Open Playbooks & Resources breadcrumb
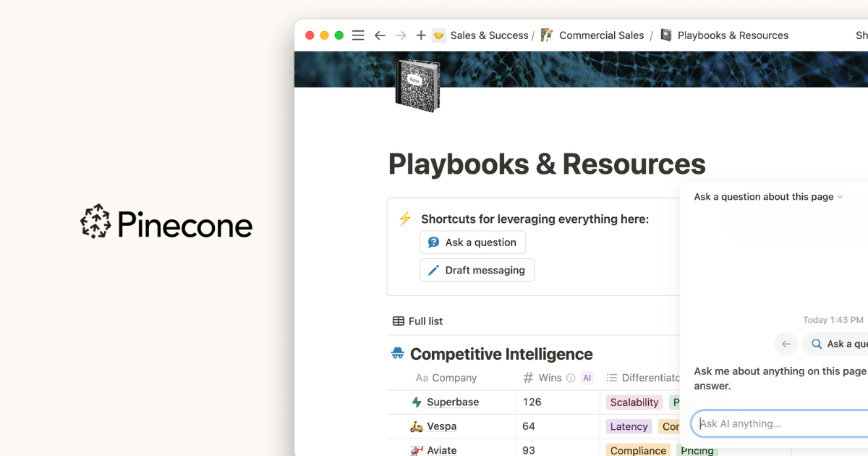Image resolution: width=868 pixels, height=456 pixels. click(733, 35)
